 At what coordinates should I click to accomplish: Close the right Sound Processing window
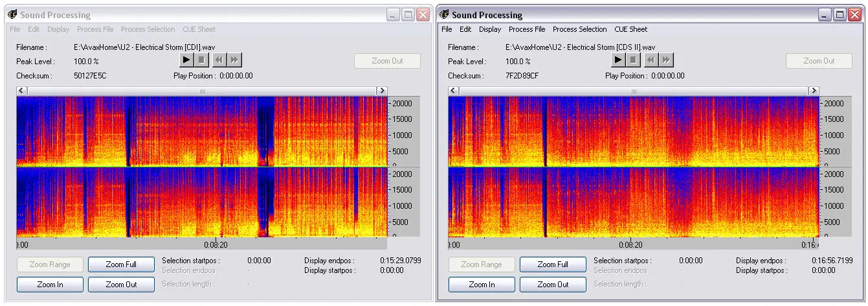854,14
